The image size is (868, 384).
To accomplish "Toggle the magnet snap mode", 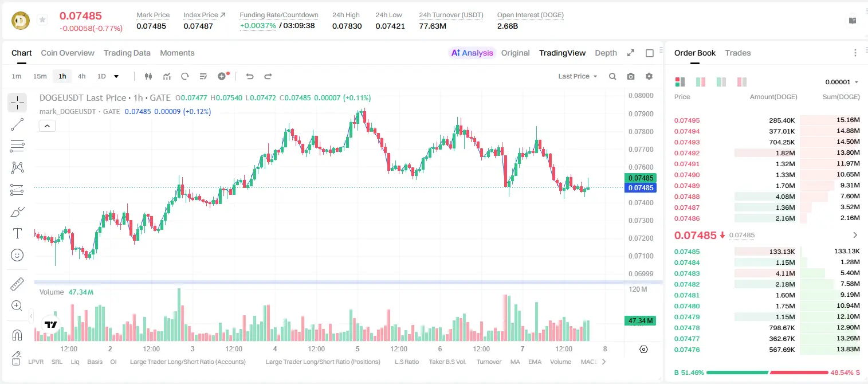I will click(x=17, y=335).
